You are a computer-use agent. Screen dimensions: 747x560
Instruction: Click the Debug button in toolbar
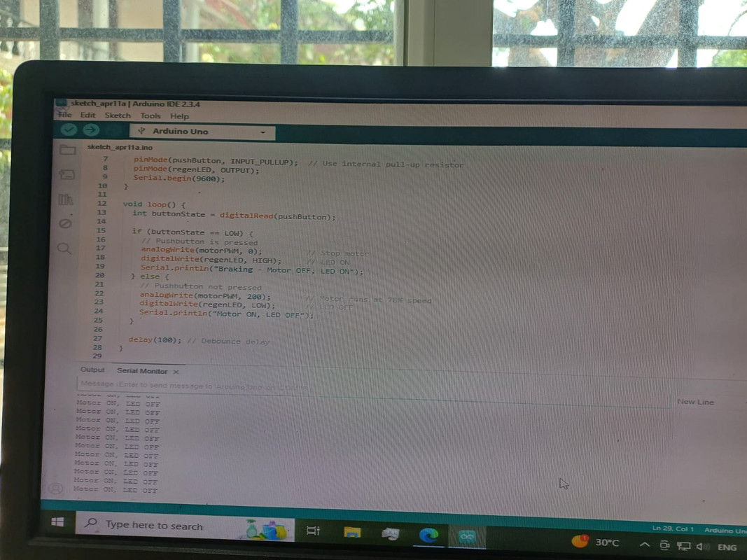[113, 130]
